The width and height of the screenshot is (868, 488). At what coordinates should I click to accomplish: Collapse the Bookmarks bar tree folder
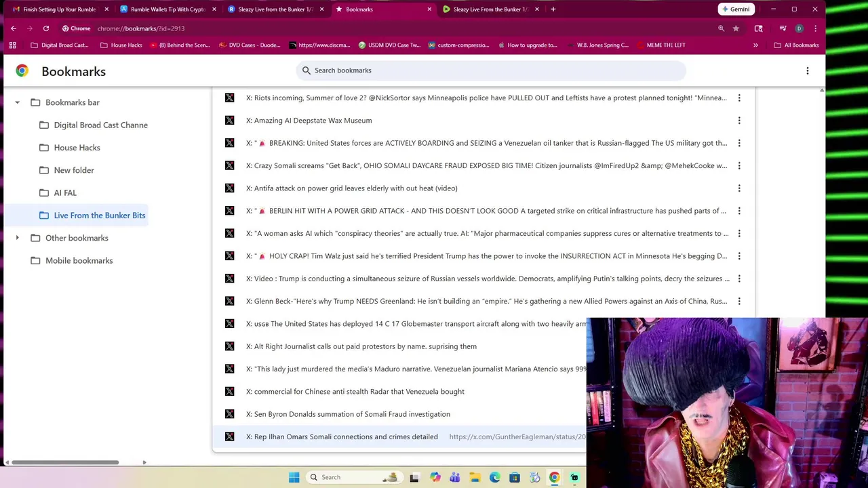(x=17, y=103)
